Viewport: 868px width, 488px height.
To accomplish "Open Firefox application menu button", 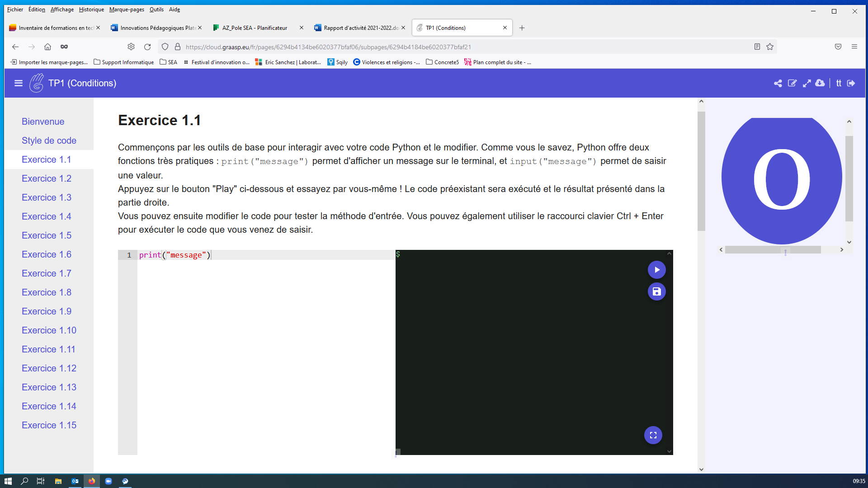I will tap(854, 47).
